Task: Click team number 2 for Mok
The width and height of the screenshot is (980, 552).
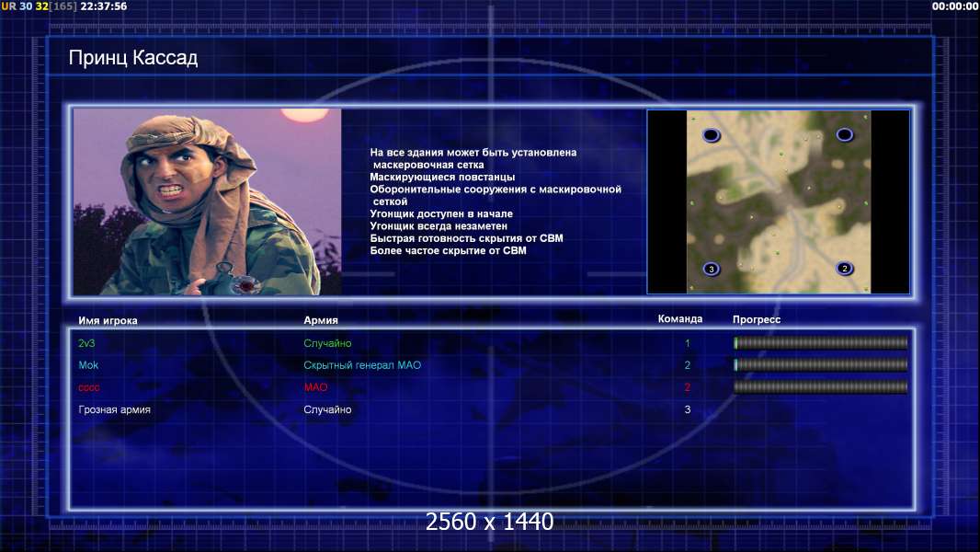Action: [688, 365]
